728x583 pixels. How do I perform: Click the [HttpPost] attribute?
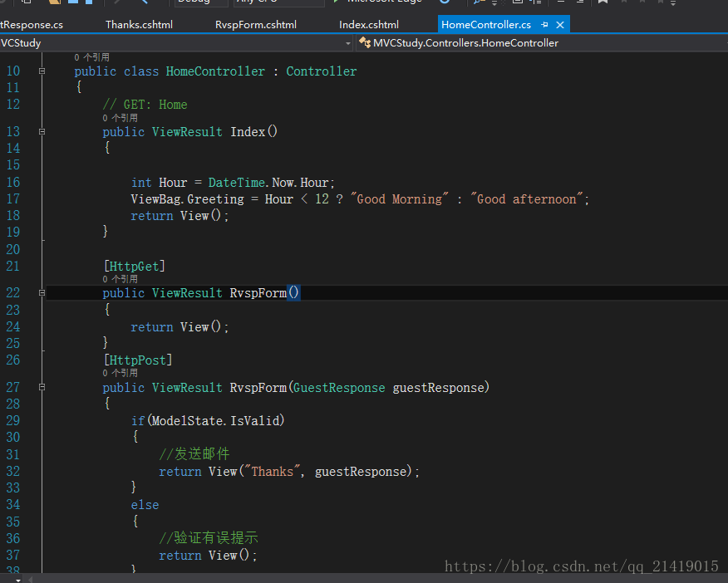coord(138,360)
